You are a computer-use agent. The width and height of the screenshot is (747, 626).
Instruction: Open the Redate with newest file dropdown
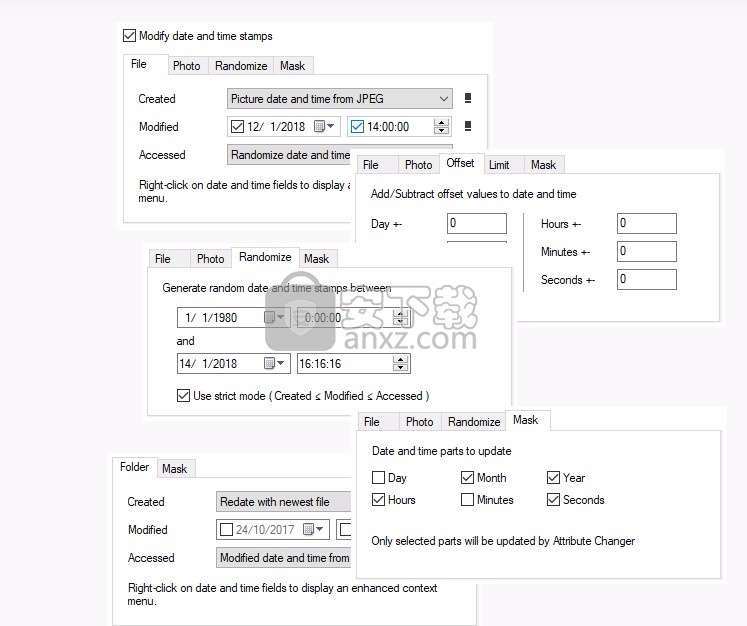pos(284,502)
